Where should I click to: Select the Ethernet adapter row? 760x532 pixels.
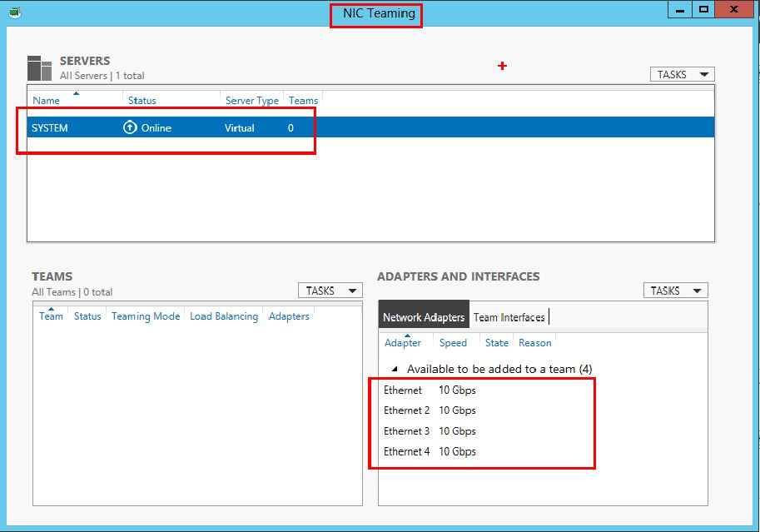click(x=403, y=390)
